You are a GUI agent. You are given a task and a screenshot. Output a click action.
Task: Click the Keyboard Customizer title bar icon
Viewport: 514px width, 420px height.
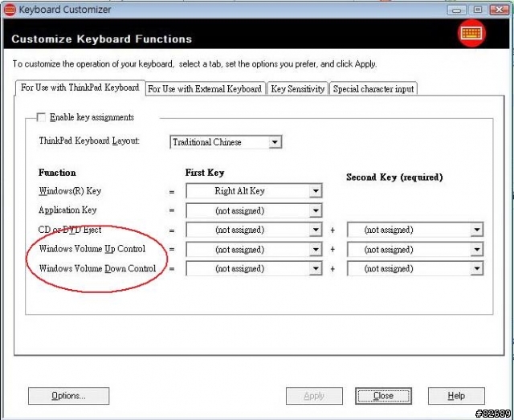[9, 10]
